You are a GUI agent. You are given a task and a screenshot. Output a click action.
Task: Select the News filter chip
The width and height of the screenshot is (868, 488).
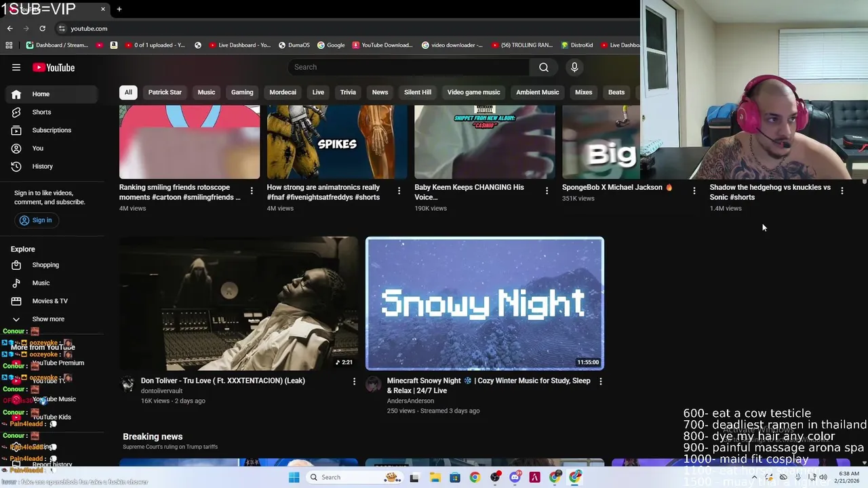(x=380, y=92)
